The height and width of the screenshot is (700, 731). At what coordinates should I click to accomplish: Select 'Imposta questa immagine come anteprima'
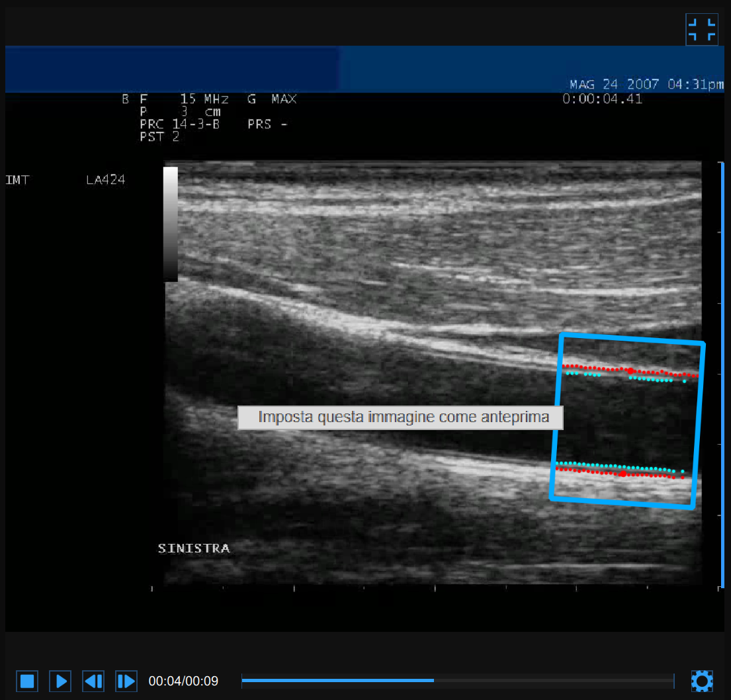[400, 417]
